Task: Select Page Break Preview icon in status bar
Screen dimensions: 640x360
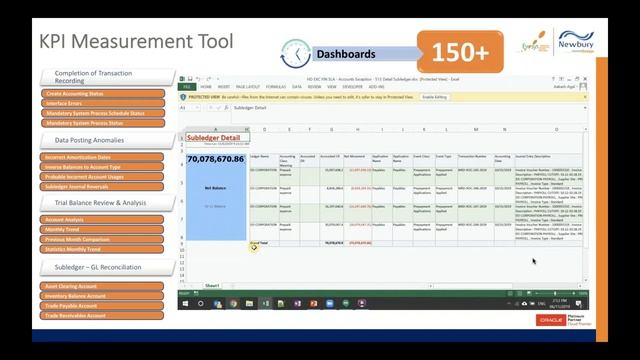Action: pyautogui.click(x=529, y=293)
